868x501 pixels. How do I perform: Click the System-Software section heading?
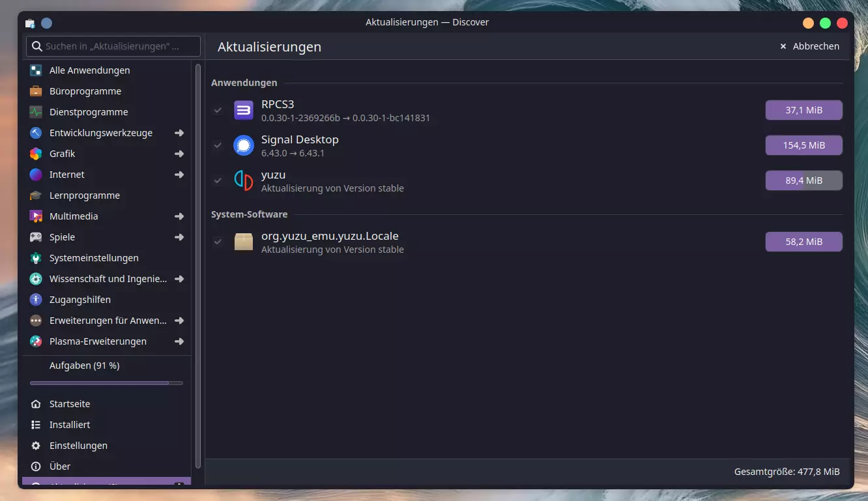(x=249, y=214)
